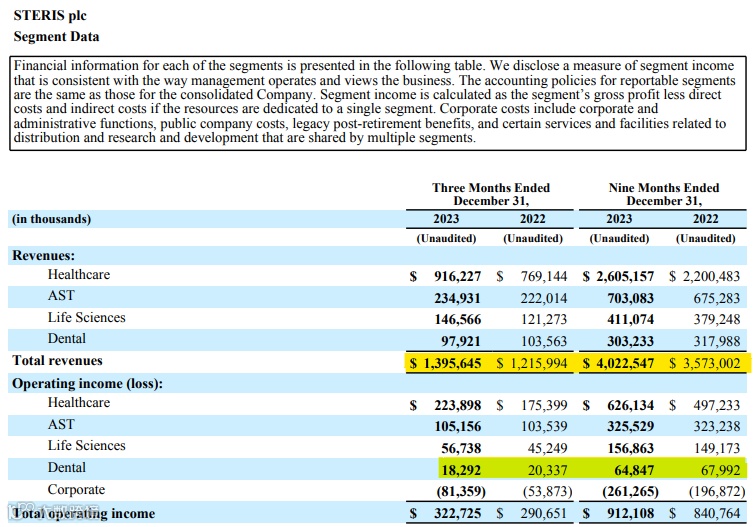Click AST operating income 323,238
Viewport: 754px width, 527px height.
point(716,427)
